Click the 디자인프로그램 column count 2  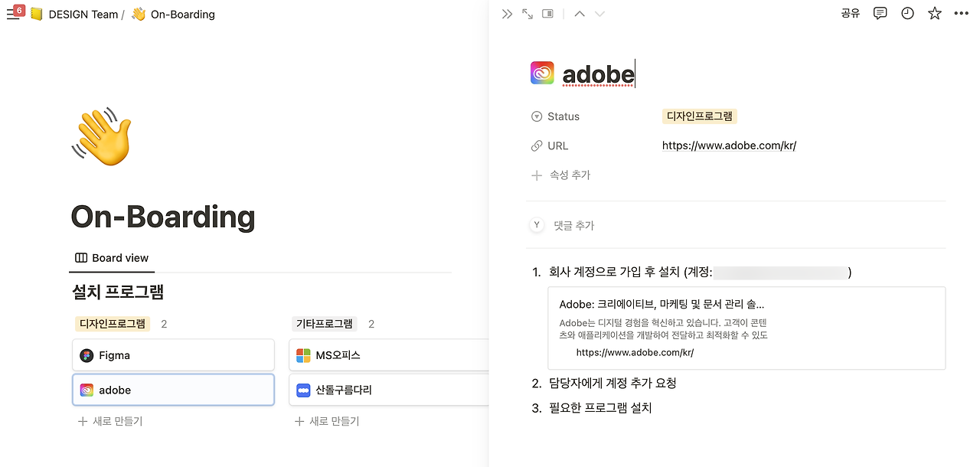click(164, 324)
